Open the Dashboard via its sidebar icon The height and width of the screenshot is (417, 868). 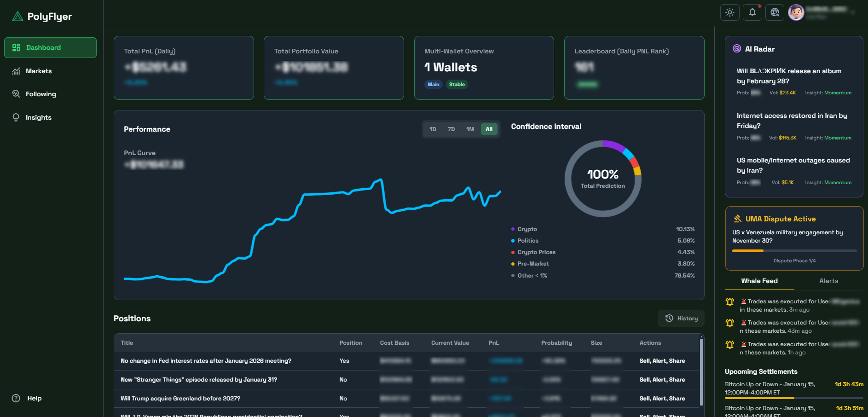pos(17,47)
